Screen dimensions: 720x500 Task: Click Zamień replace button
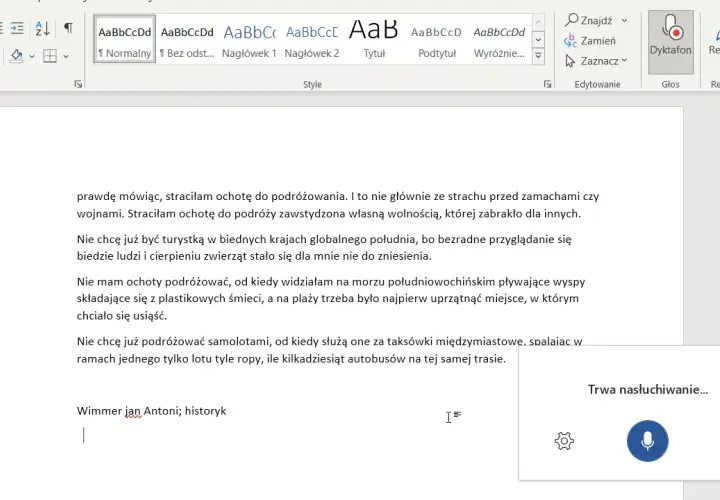click(x=590, y=41)
